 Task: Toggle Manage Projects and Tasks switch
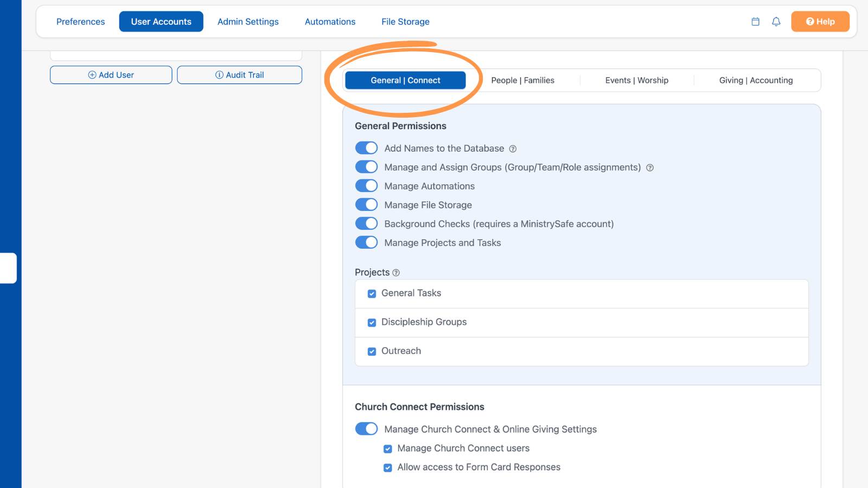(x=367, y=243)
